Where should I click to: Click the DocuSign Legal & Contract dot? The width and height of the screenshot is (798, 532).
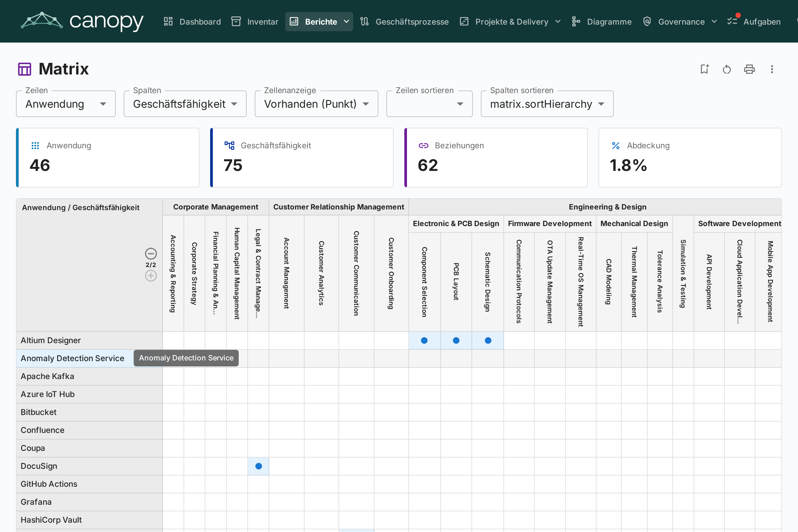[x=259, y=466]
